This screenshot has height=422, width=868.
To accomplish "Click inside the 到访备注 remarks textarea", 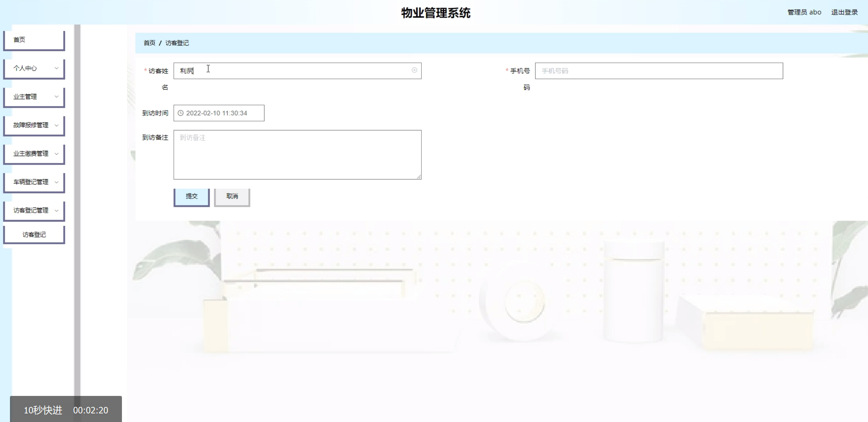I will (x=297, y=154).
